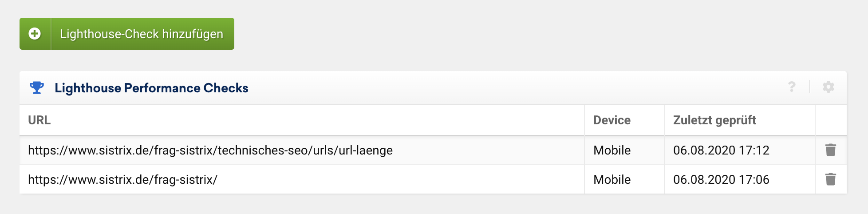Click the trophy icon beside Lighthouse Performance Checks
The image size is (868, 214).
tap(37, 88)
